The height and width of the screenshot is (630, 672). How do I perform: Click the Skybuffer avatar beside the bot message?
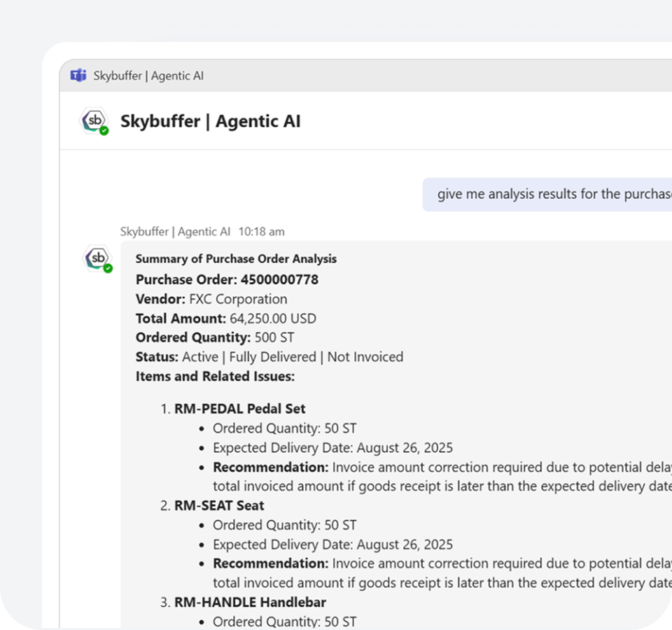(97, 258)
